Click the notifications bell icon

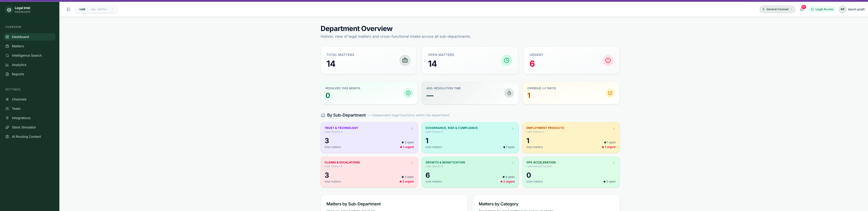(802, 9)
